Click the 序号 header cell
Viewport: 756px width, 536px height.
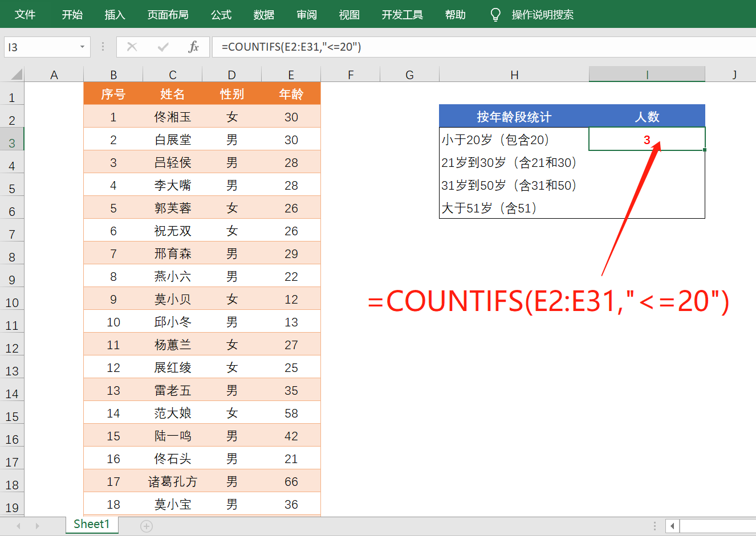click(113, 93)
